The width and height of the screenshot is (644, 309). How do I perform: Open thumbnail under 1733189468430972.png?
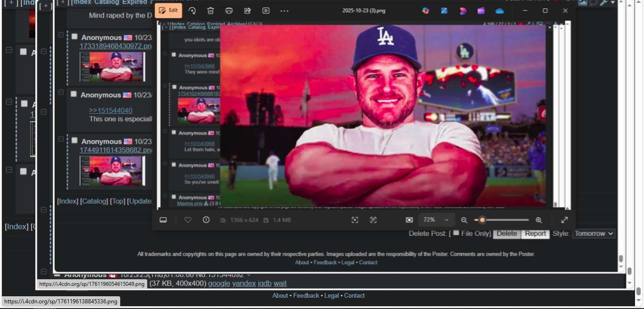(x=112, y=67)
